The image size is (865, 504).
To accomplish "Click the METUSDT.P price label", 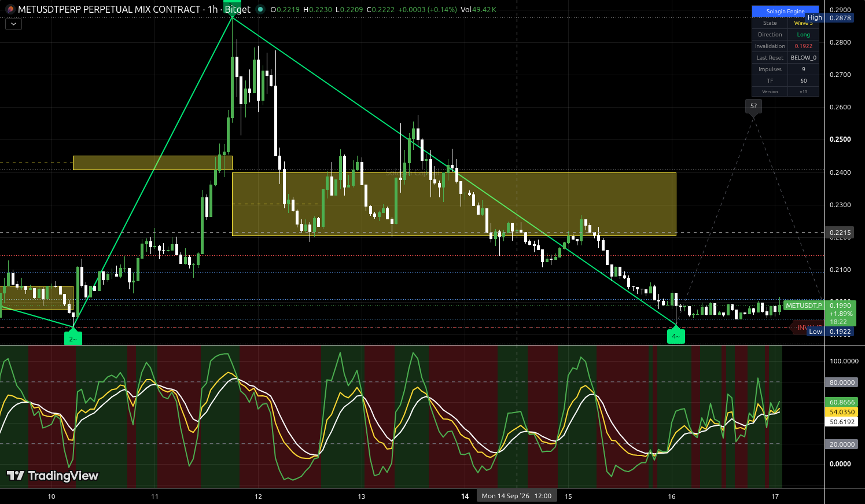I will [x=804, y=306].
